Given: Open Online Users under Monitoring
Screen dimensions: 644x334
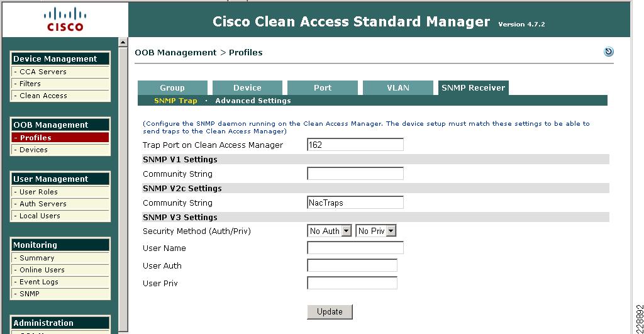Looking at the screenshot, I should [60, 270].
